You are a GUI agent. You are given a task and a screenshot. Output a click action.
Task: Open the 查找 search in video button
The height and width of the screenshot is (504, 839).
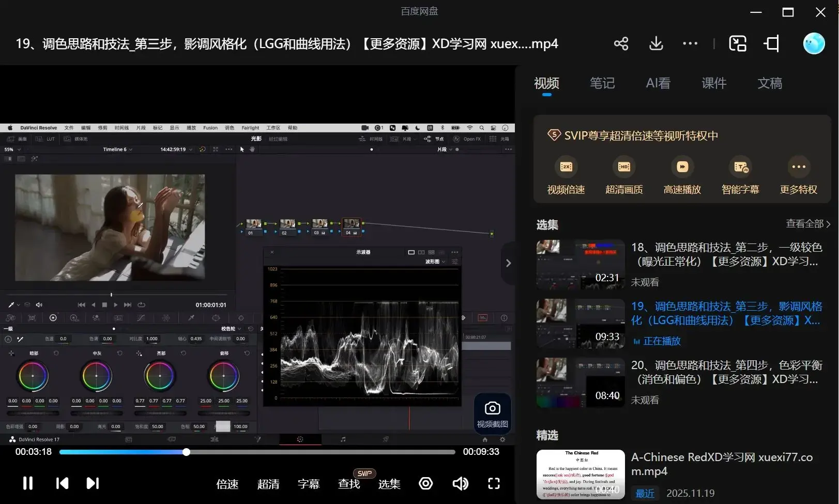tap(349, 484)
